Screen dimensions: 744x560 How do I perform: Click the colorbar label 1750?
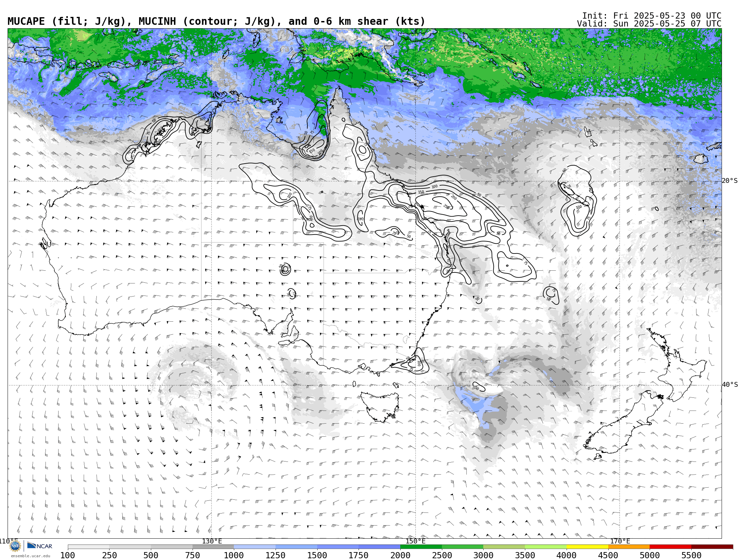359,556
